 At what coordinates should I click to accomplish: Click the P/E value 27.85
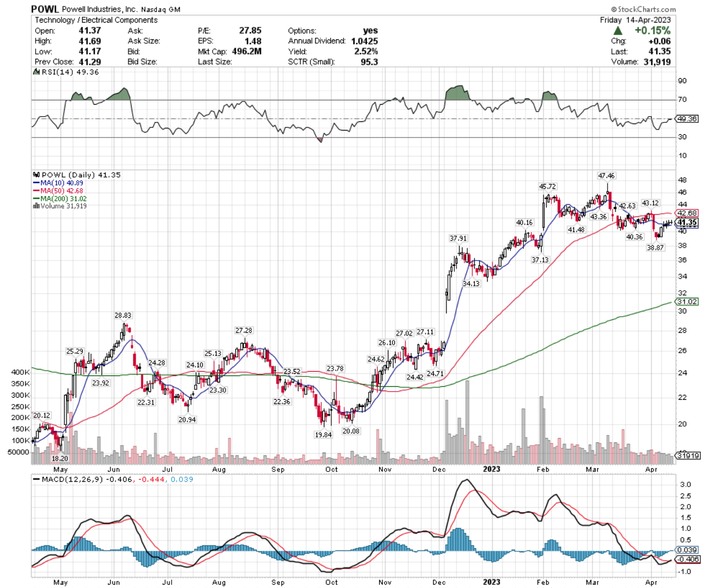pos(250,31)
